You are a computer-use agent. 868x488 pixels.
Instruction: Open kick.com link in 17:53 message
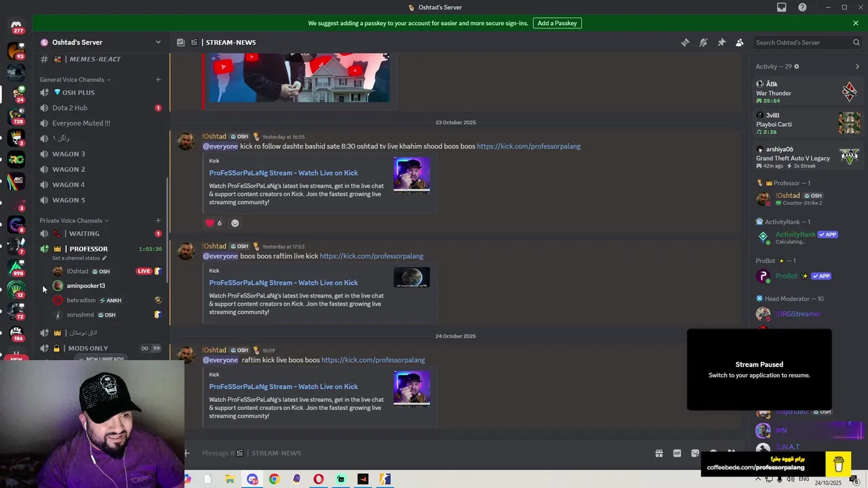371,256
